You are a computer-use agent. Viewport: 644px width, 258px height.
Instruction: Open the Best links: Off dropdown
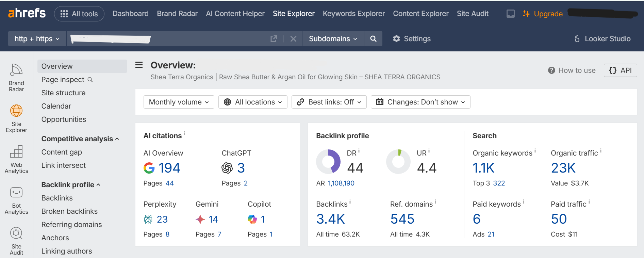click(329, 102)
